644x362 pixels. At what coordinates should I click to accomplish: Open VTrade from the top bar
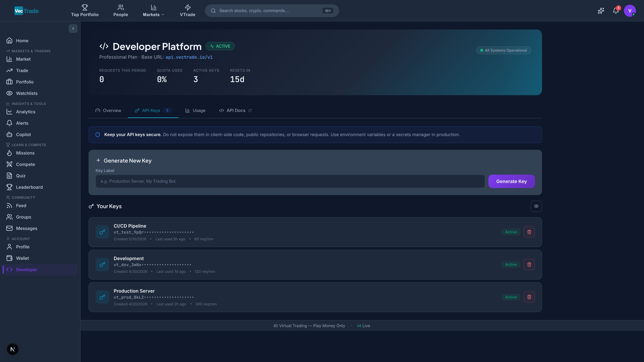coord(187,11)
